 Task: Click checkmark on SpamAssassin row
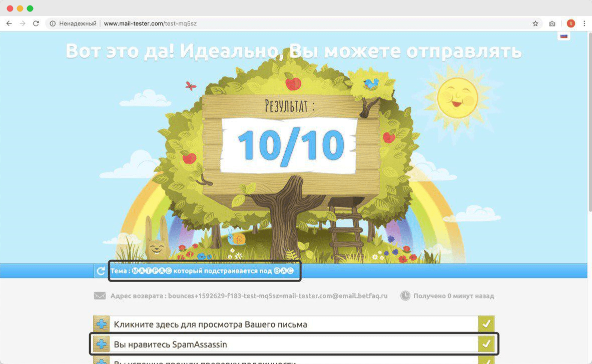pos(486,344)
